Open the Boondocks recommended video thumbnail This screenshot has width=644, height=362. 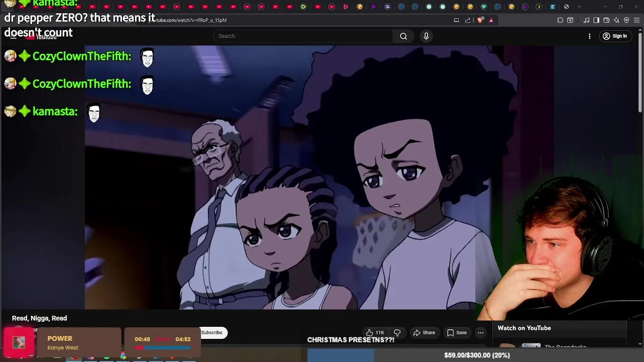click(x=520, y=346)
